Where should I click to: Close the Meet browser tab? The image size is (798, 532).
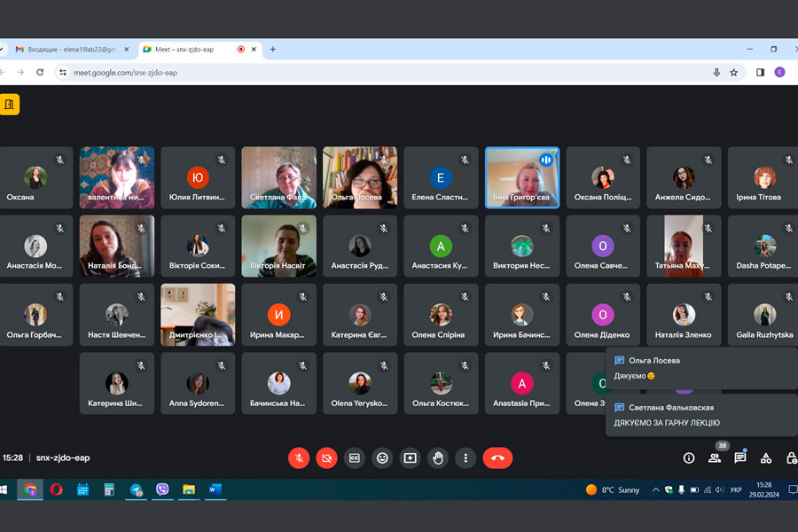click(254, 50)
